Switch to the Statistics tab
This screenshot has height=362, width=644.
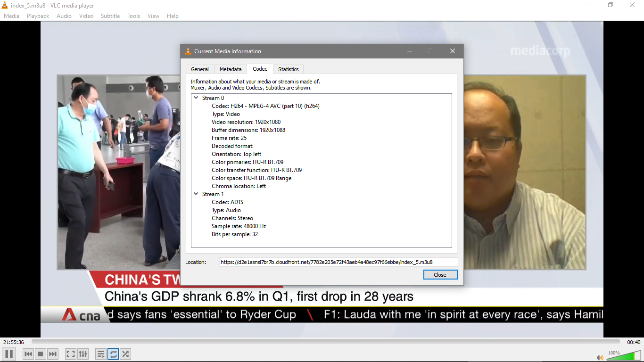(289, 69)
